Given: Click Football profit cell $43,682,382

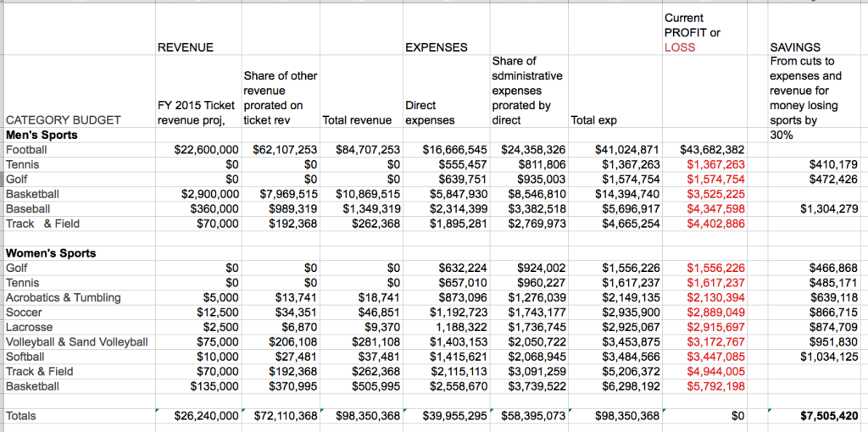Looking at the screenshot, I should [712, 149].
